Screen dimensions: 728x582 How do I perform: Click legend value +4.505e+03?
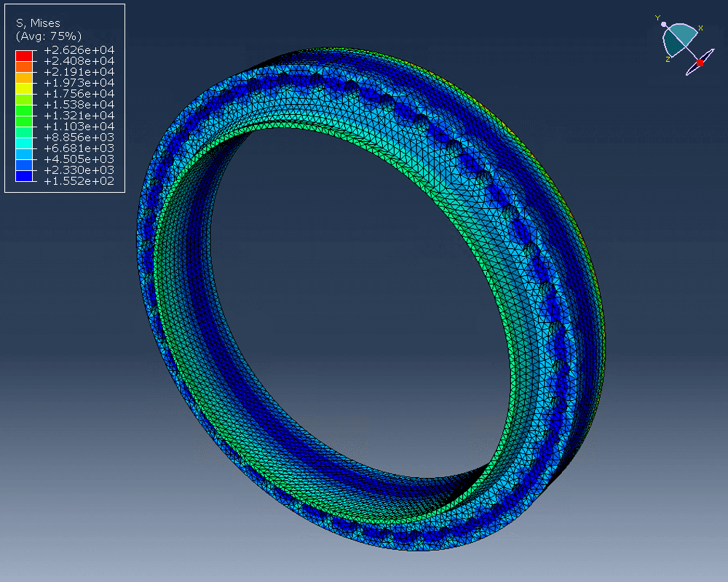click(x=79, y=159)
